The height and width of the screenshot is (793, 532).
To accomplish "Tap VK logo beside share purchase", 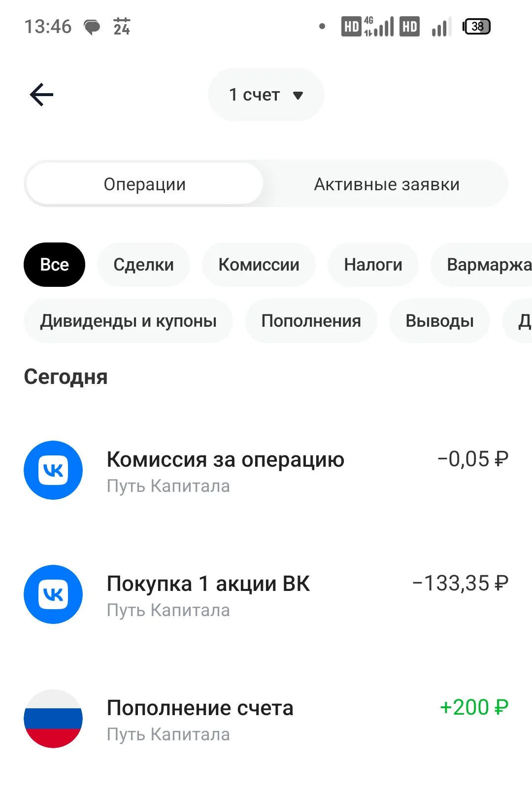I will 53,594.
